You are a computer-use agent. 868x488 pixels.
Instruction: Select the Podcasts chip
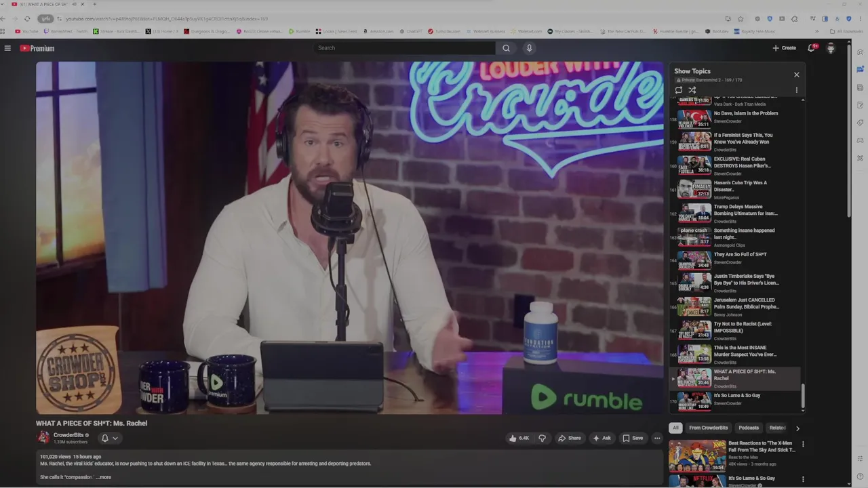[x=749, y=428]
